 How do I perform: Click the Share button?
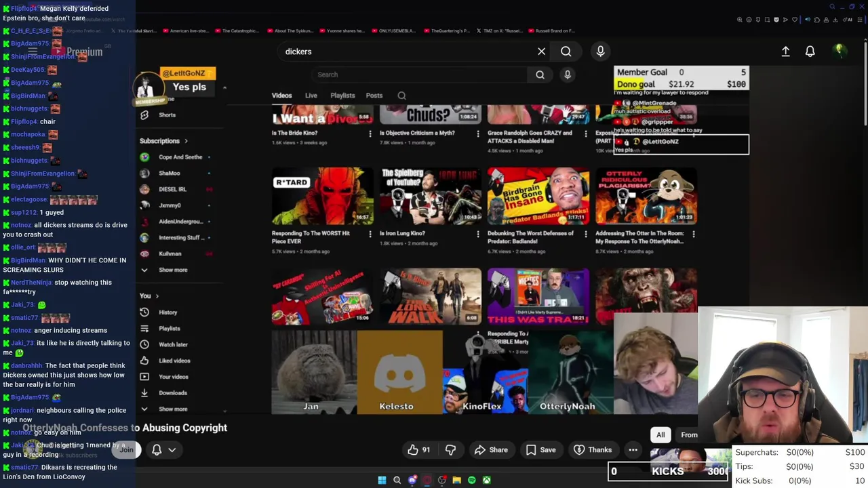coord(491,449)
